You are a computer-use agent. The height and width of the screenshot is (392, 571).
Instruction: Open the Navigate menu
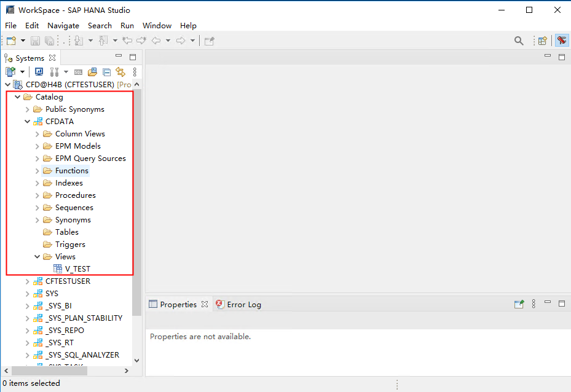click(63, 25)
